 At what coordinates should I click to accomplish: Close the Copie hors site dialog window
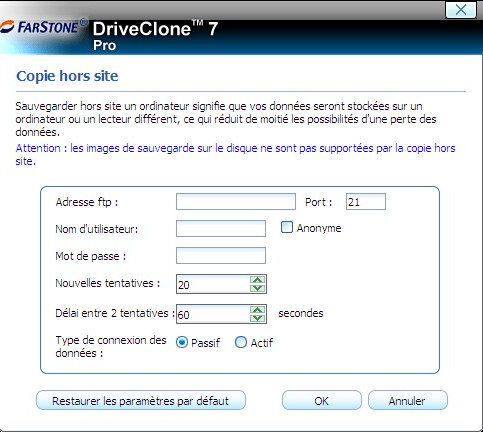(461, 9)
